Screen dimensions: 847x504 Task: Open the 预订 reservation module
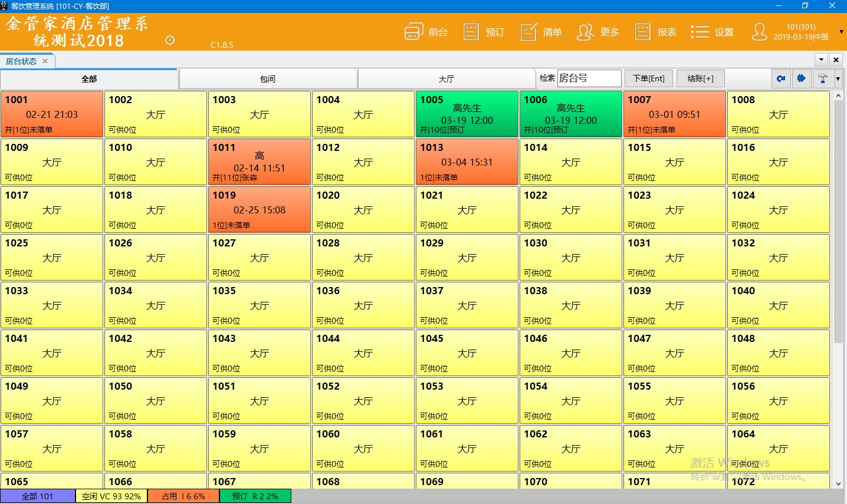tap(484, 32)
